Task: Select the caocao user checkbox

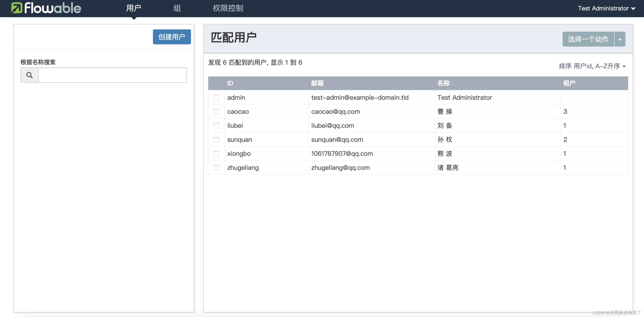Action: pos(216,111)
